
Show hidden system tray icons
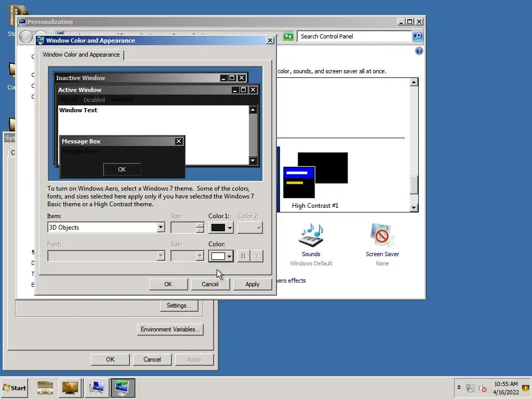point(459,388)
